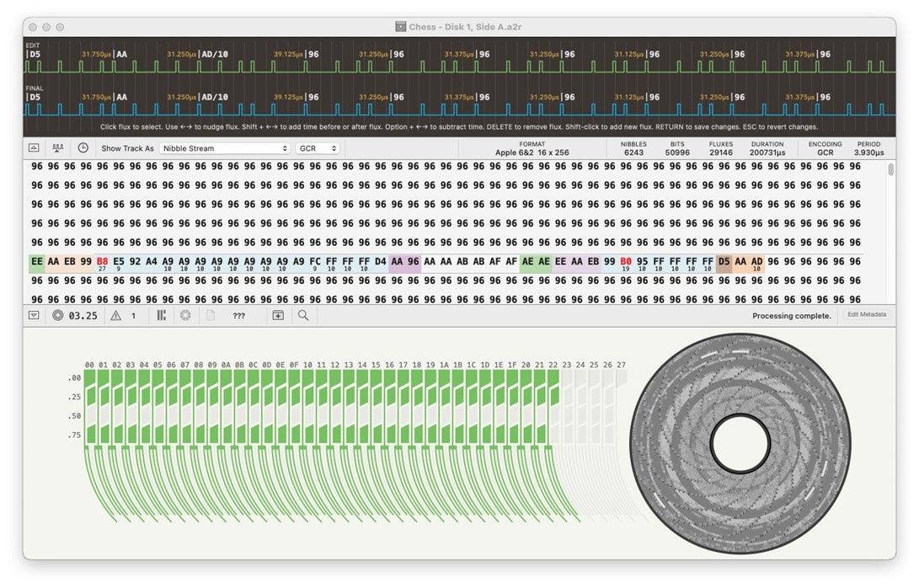Click the warning count 1
Screen dimensions: 919x588
134,315
